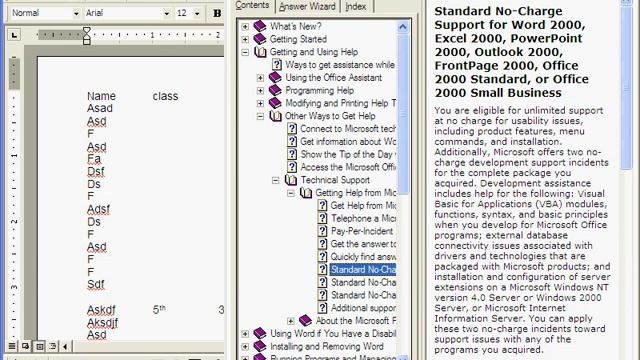
Task: Click the Using the Office Assistant book icon
Action: [275, 78]
